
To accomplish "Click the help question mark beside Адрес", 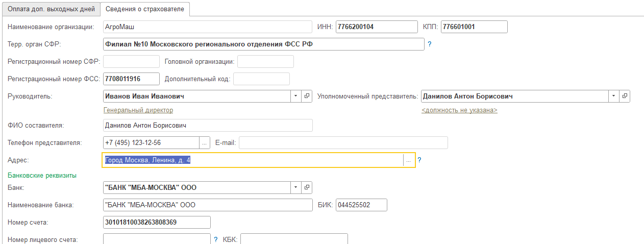I will pos(419,160).
